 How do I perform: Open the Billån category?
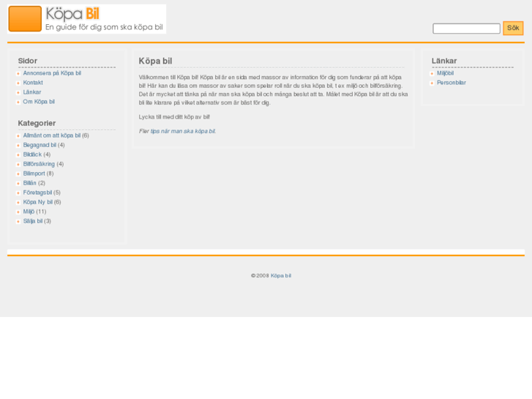point(29,183)
